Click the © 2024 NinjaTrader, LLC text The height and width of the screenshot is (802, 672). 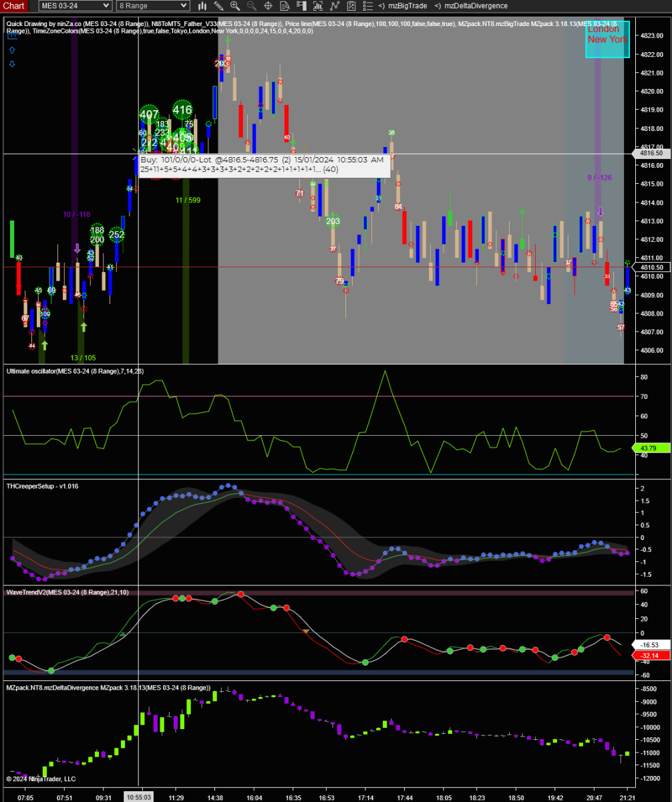(41, 779)
